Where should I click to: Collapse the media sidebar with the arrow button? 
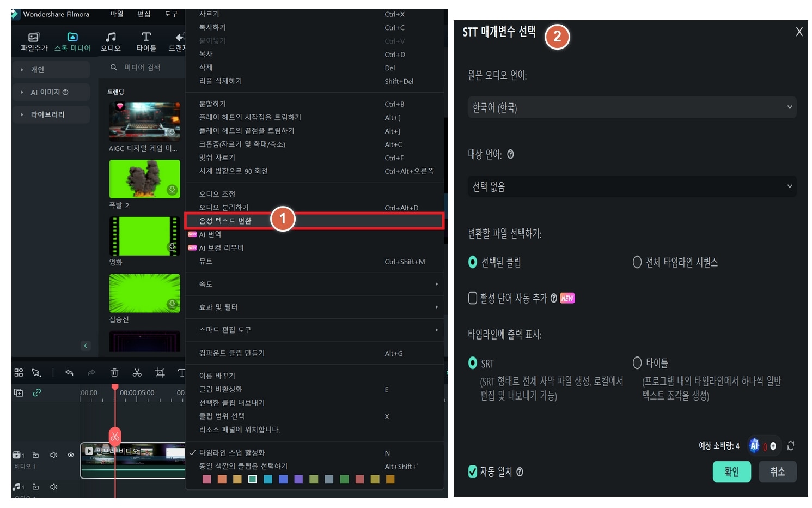click(86, 346)
